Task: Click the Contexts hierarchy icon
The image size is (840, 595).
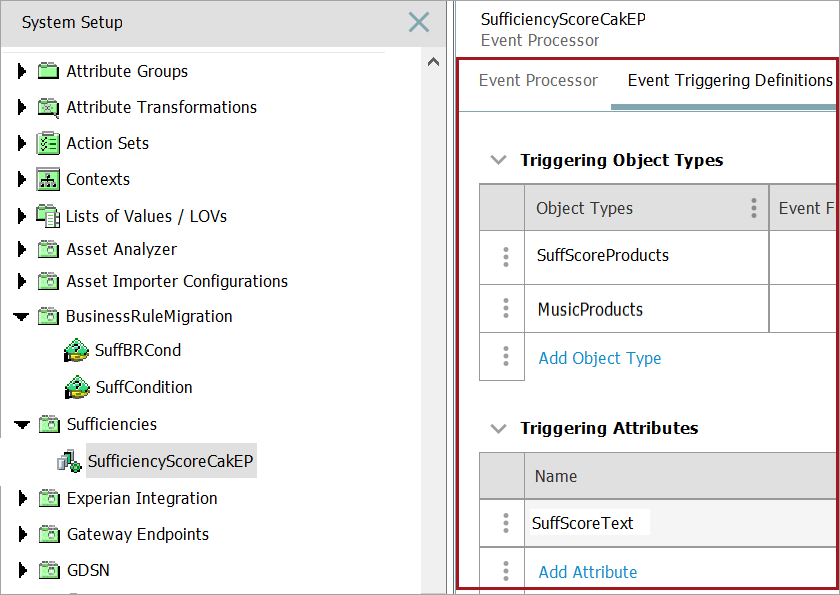Action: [48, 180]
